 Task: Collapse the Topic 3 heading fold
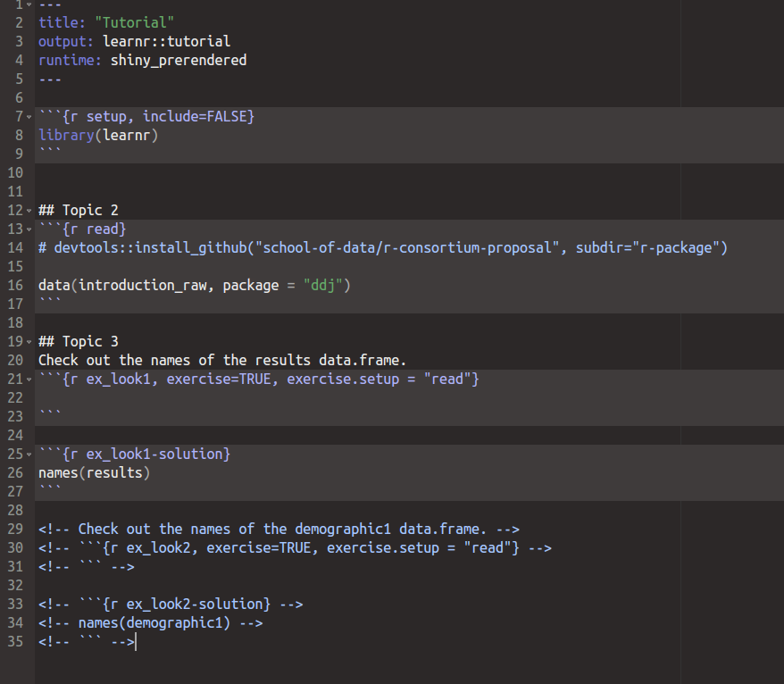[27, 341]
